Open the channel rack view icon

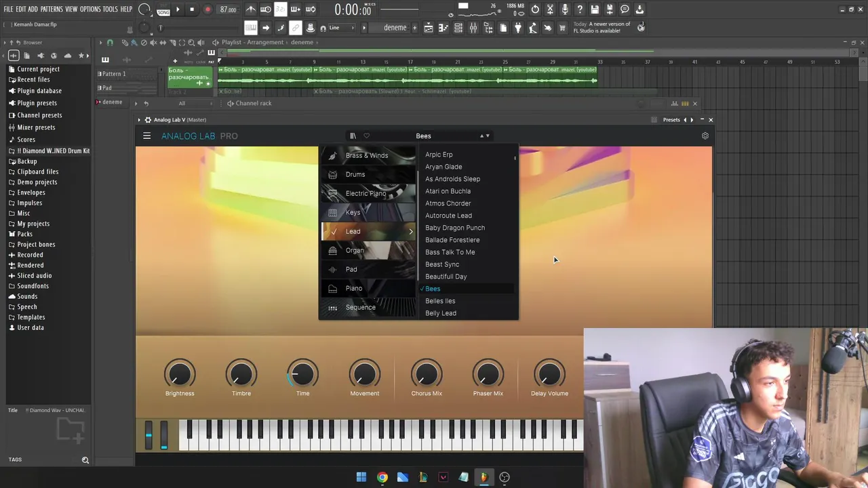point(458,28)
